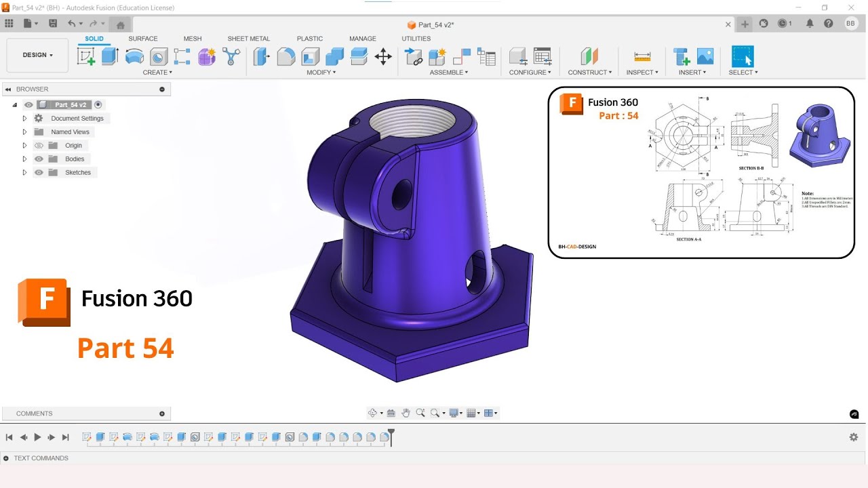Viewport: 868px width, 488px height.
Task: Open the INSPECT dropdown menu
Action: click(x=642, y=73)
